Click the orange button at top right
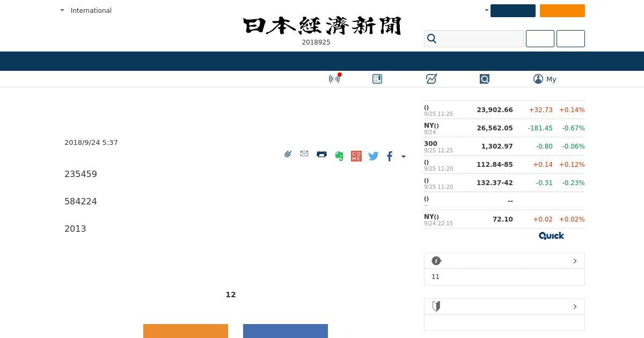Viewport: 644px width, 338px height. (562, 11)
